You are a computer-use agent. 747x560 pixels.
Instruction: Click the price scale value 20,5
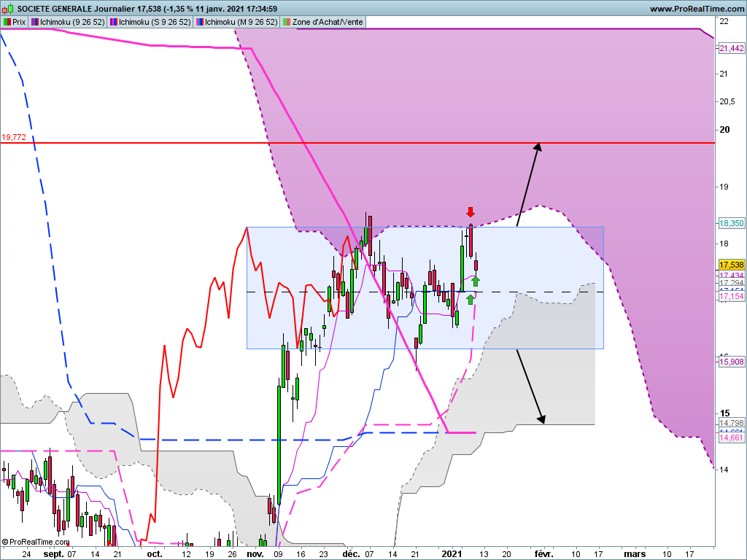(727, 101)
